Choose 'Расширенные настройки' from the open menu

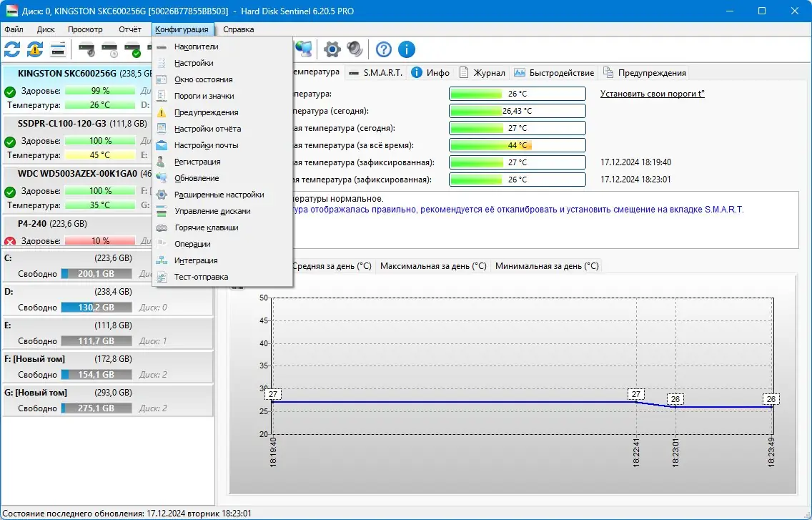[219, 195]
